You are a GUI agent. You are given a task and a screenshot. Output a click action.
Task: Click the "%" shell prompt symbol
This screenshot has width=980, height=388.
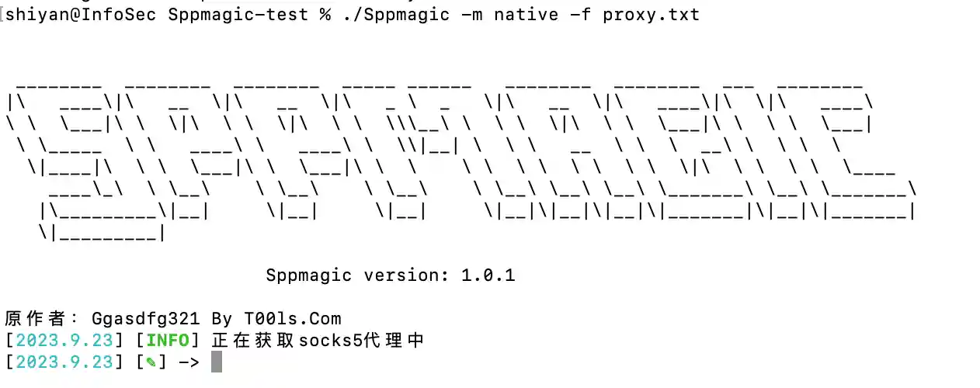pos(325,15)
